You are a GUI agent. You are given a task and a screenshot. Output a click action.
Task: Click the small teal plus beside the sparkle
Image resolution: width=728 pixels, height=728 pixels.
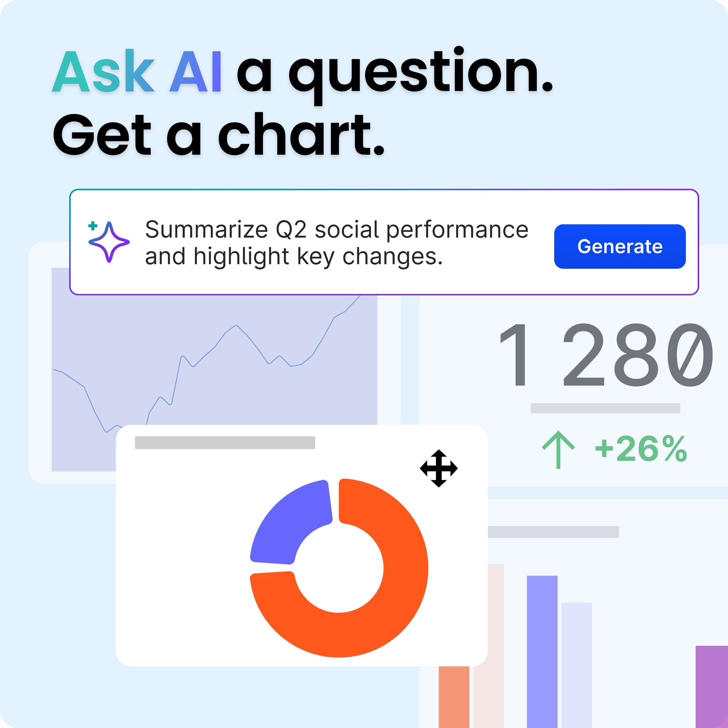pos(93,226)
